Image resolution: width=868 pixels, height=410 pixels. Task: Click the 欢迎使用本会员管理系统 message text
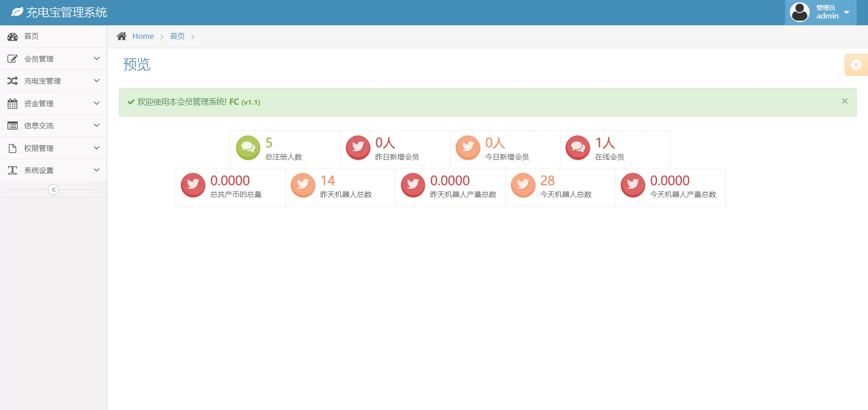[182, 102]
